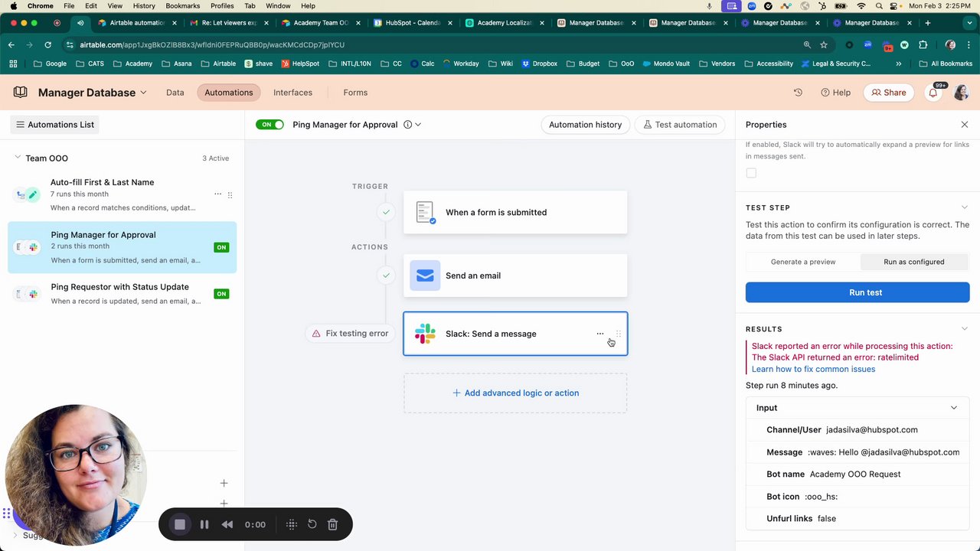The height and width of the screenshot is (551, 980).
Task: Switch to the Forms tab
Action: tap(355, 93)
